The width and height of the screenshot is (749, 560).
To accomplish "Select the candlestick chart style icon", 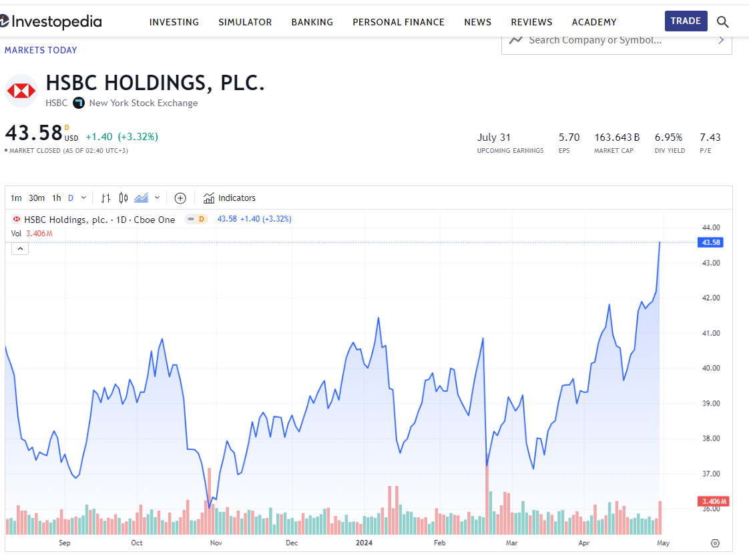I will click(123, 198).
